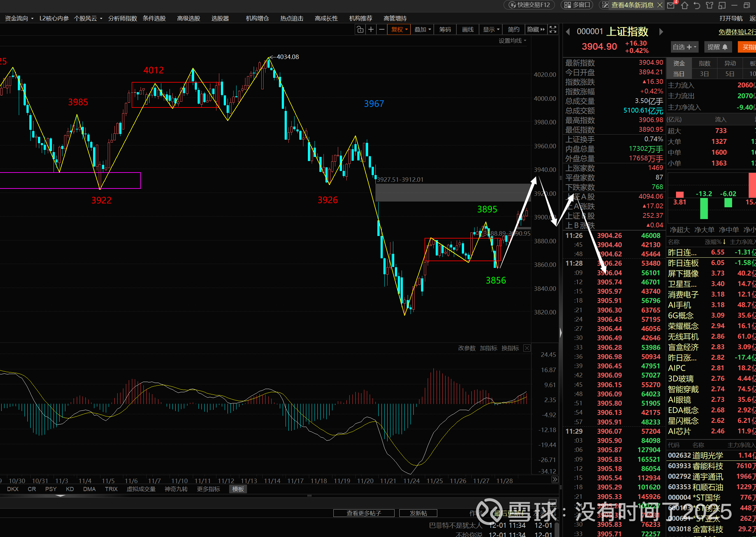Open the skin theme shirt icon
The width and height of the screenshot is (756, 537).
coord(709,5)
